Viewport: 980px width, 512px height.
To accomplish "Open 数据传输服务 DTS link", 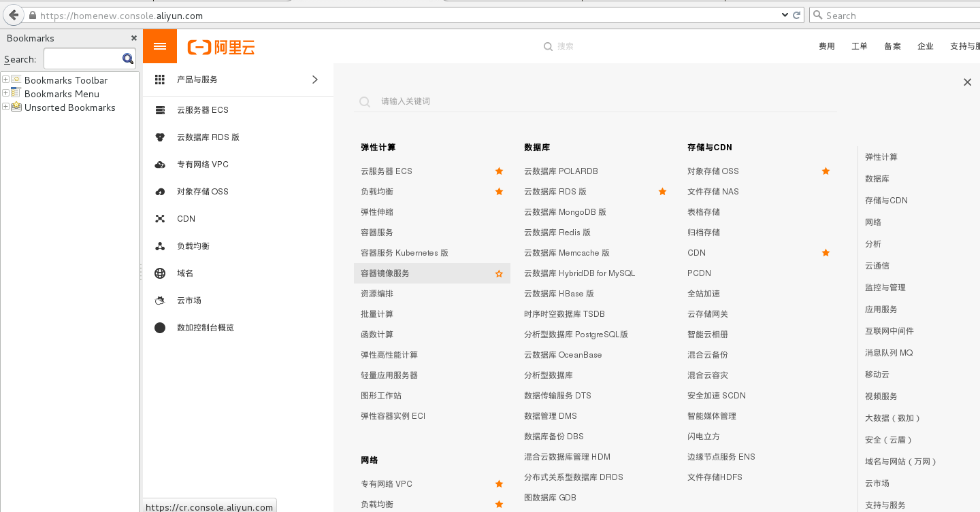I will pos(557,396).
